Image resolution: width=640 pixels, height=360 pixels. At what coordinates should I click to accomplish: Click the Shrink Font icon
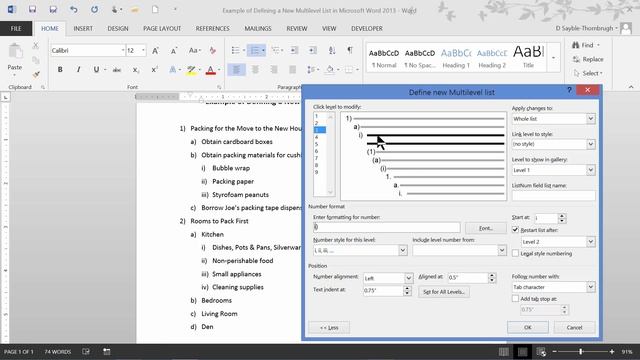[174, 51]
